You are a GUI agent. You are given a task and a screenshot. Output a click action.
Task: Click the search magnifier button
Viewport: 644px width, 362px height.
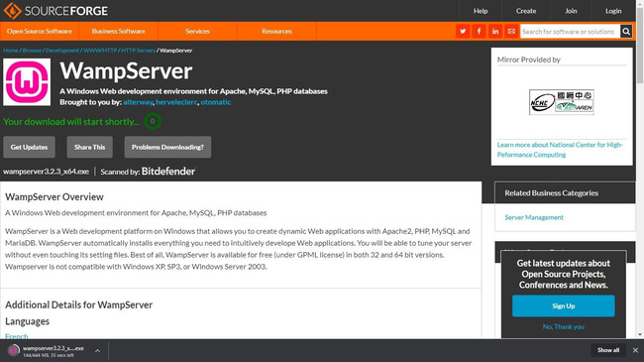pos(626,32)
